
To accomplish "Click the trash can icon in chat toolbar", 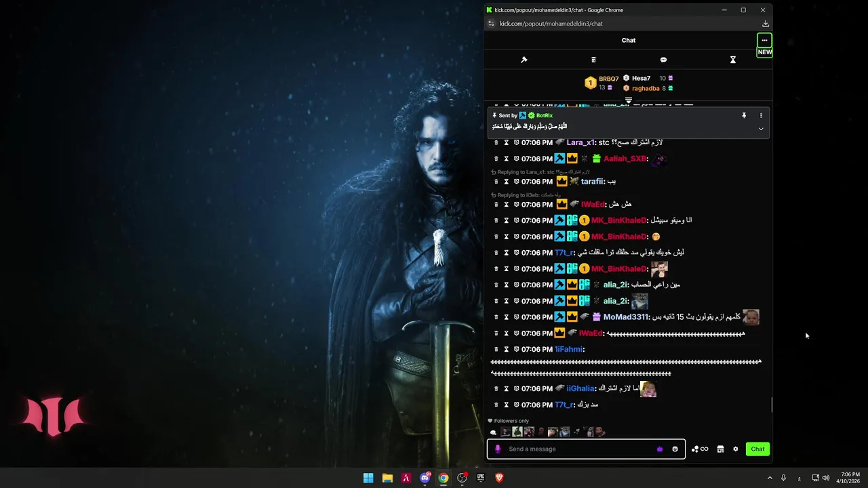I will (593, 60).
